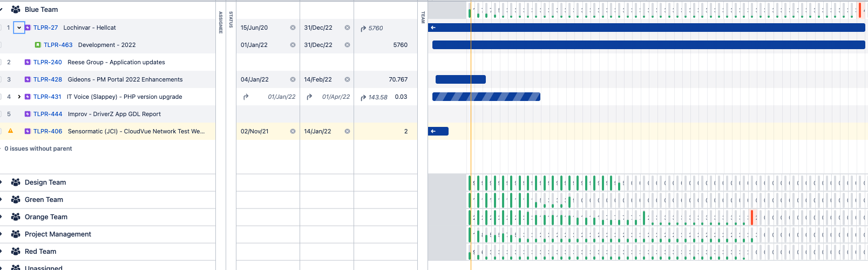The width and height of the screenshot is (868, 270).
Task: Click the red capacity bar in Blue Team row
Action: tap(860, 10)
